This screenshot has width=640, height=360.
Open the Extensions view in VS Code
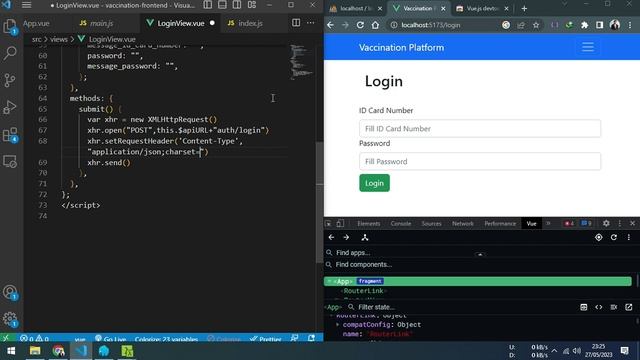click(x=10, y=135)
